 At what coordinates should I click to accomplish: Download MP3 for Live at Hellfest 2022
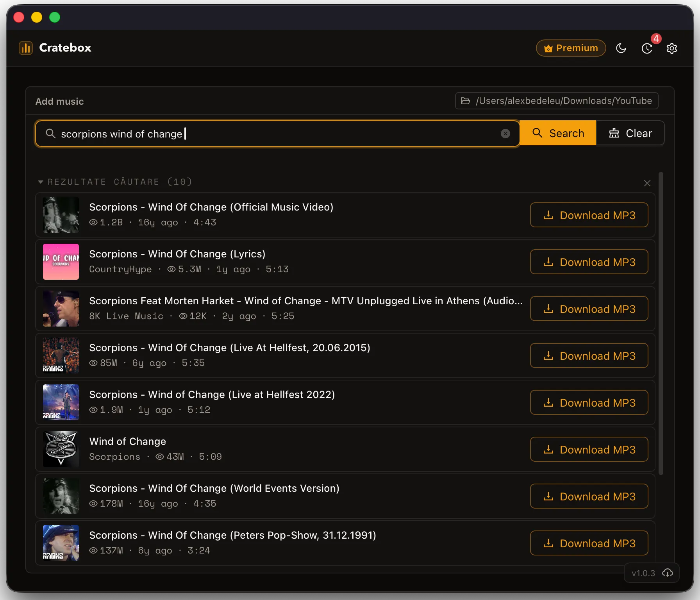point(589,402)
